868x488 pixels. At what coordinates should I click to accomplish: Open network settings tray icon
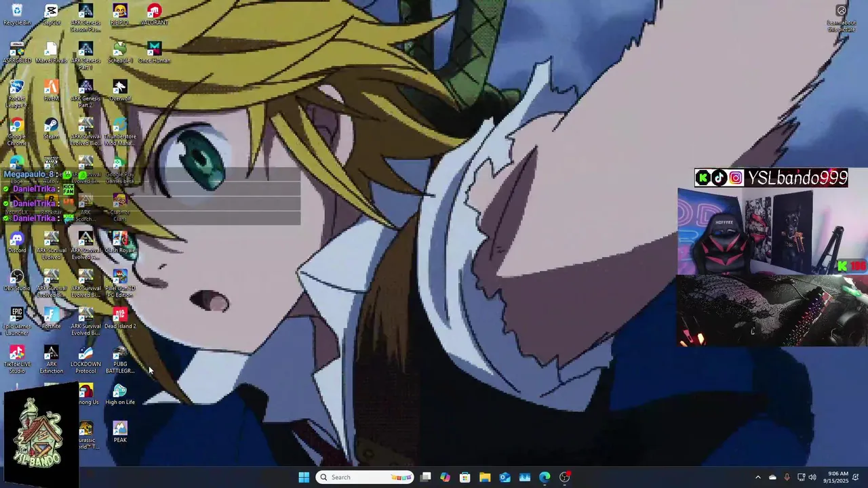(801, 477)
